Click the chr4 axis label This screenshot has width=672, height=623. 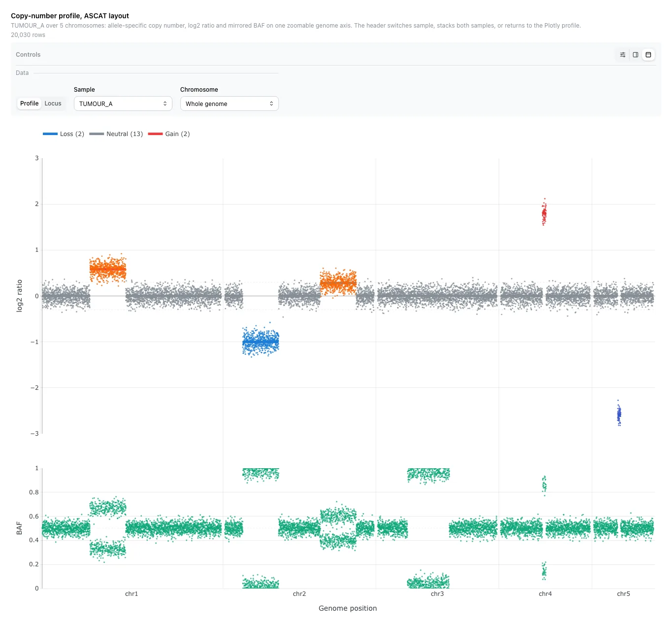545,594
